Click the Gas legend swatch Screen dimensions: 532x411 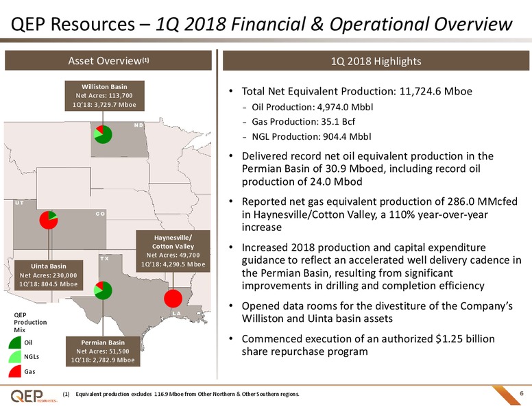click(15, 371)
